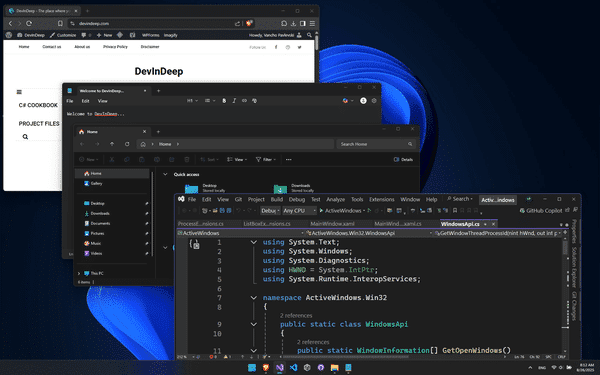Open Visual Studio Code from taskbar

(293, 367)
